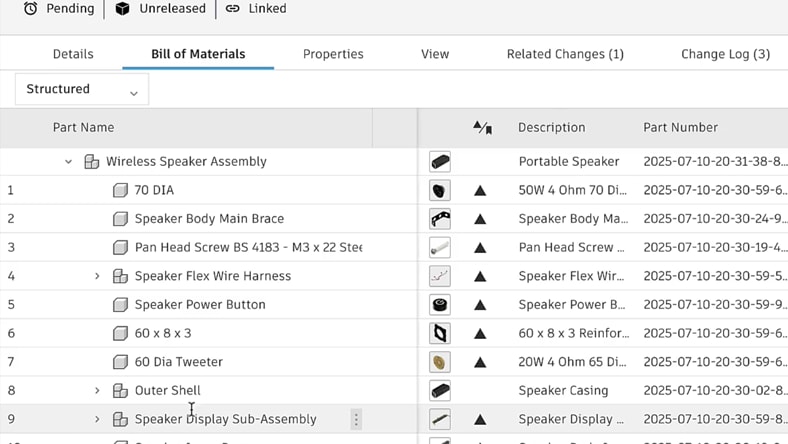This screenshot has width=788, height=444.
Task: Expand the Outer Shell sub-assembly
Action: [x=97, y=391]
